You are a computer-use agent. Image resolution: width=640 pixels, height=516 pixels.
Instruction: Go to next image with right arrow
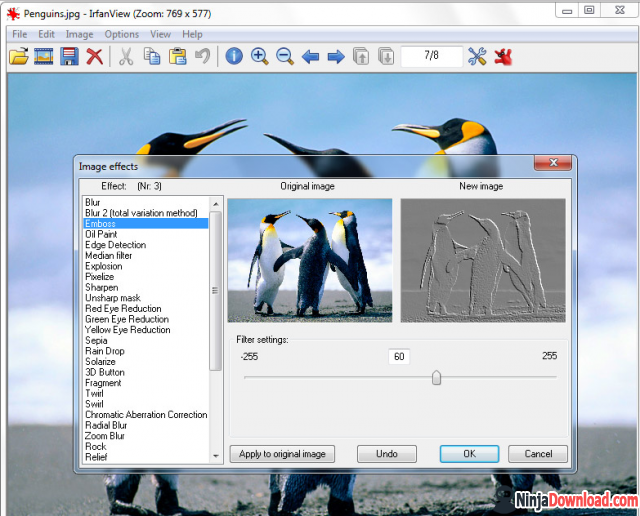336,57
